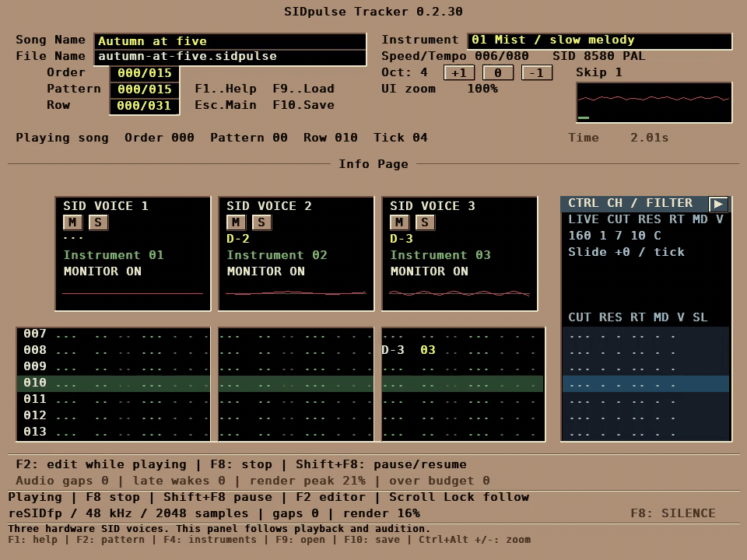This screenshot has width=747, height=560.
Task: Click 'F2: edit while playing' hint
Action: click(x=101, y=464)
